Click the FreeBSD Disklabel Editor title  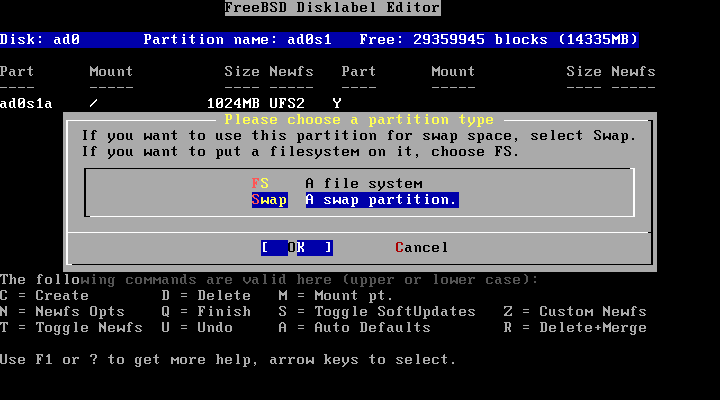(x=332, y=8)
